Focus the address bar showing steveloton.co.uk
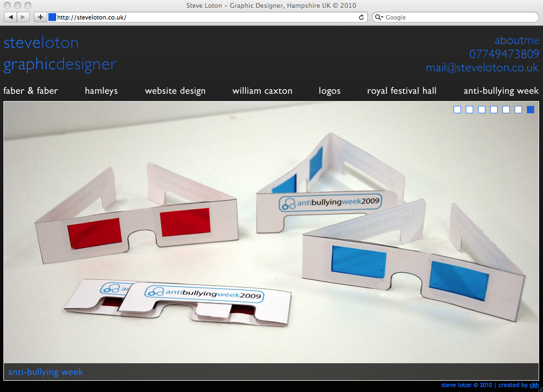 pos(207,17)
